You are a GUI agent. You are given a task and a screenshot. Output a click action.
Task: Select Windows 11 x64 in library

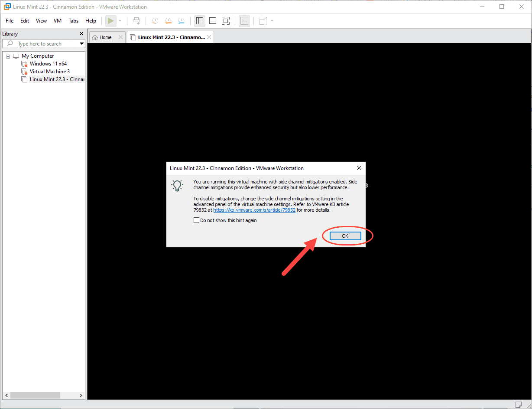pyautogui.click(x=48, y=64)
